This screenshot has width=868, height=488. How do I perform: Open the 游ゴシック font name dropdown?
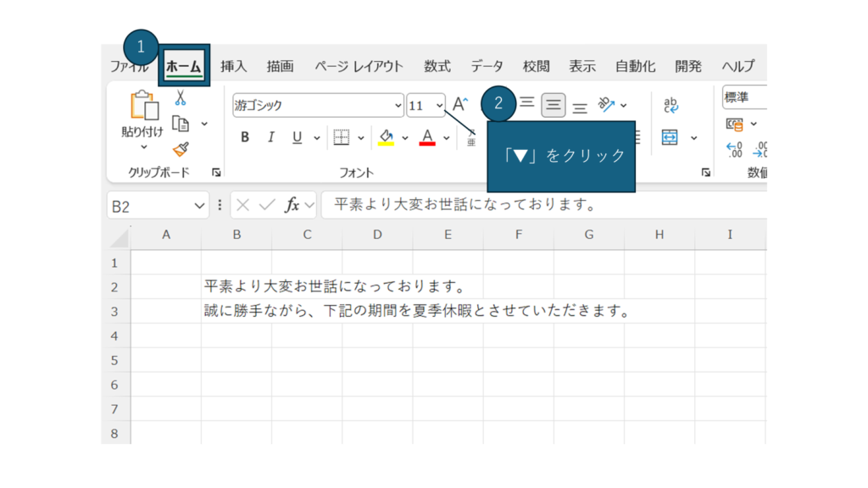pyautogui.click(x=398, y=106)
